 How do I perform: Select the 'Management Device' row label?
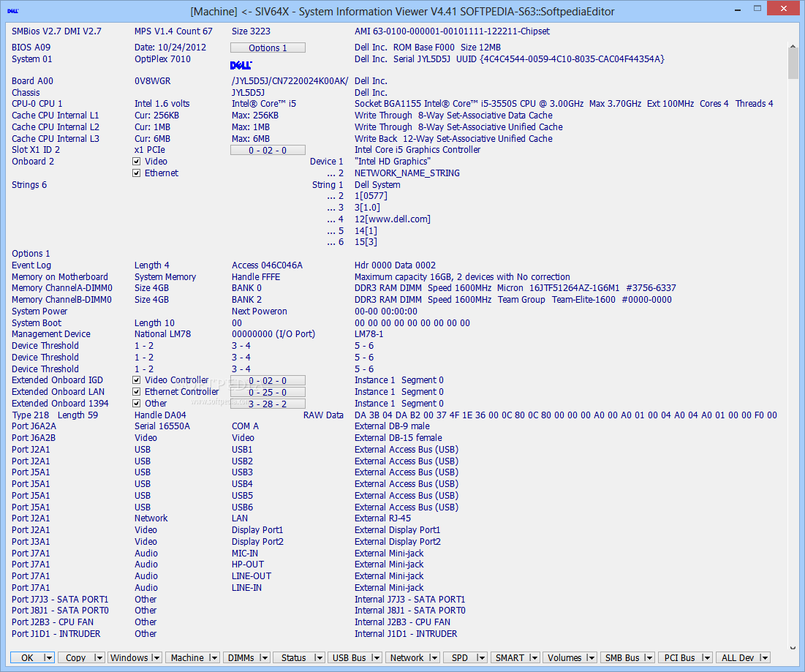tap(51, 334)
